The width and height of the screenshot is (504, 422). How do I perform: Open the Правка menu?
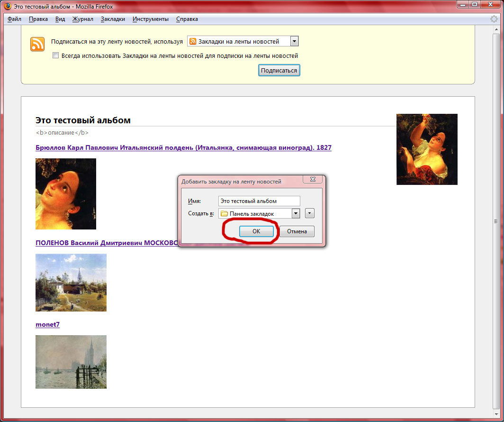pyautogui.click(x=38, y=19)
